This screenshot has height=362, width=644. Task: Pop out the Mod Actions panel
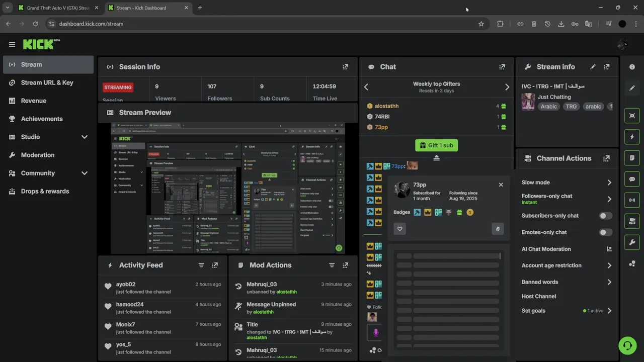point(345,265)
